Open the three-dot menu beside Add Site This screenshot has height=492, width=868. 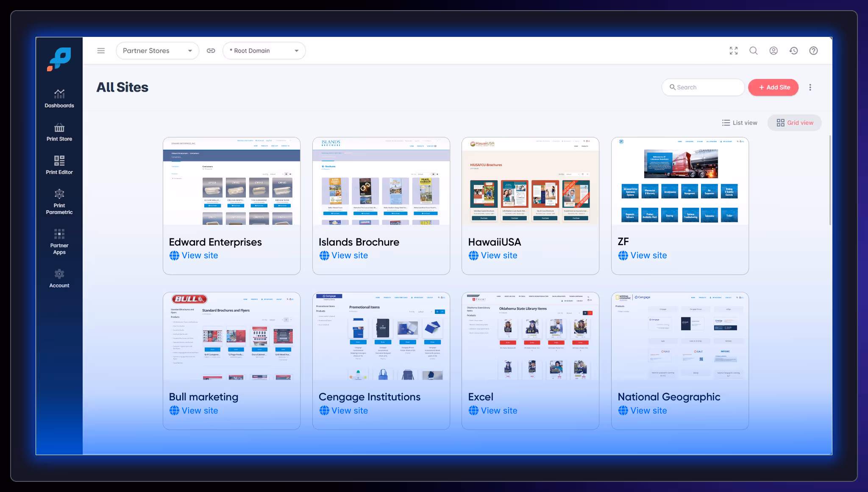(x=810, y=87)
